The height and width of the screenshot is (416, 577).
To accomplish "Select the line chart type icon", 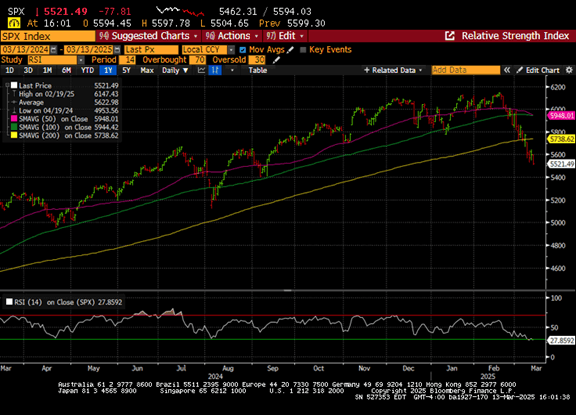I will coord(201,70).
